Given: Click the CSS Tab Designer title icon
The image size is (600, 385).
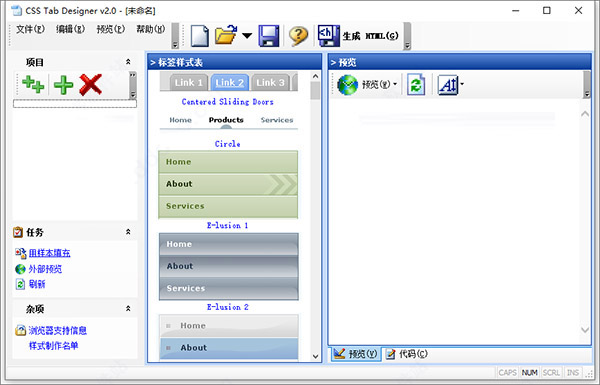Looking at the screenshot, I should 17,10.
